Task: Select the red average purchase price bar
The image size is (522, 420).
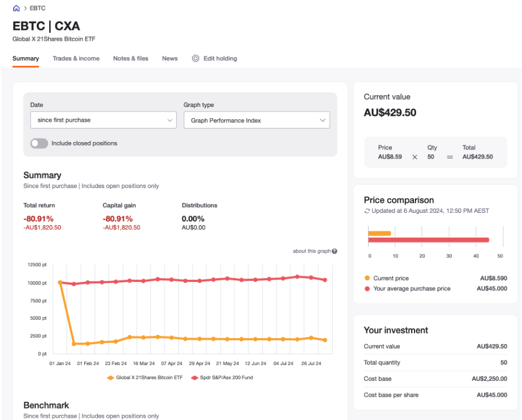Action: 429,240
